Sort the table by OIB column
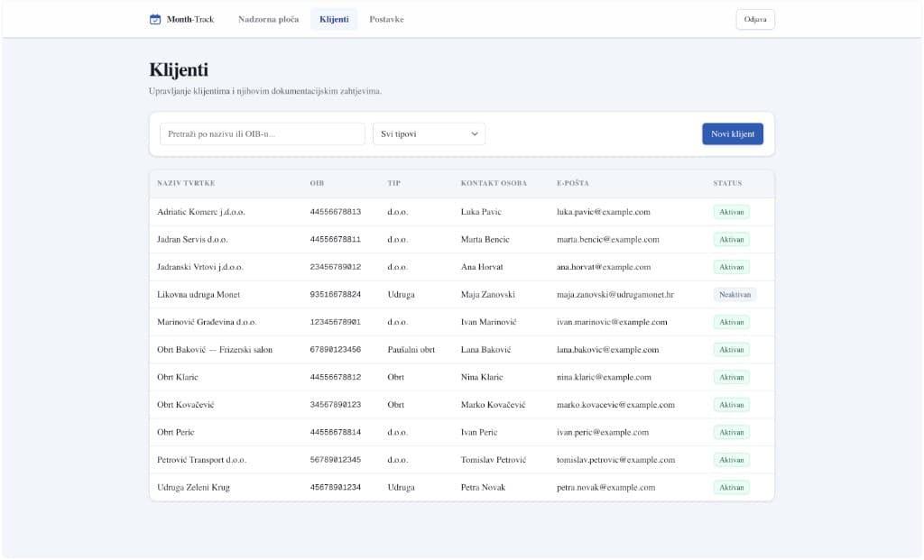 tap(316, 183)
